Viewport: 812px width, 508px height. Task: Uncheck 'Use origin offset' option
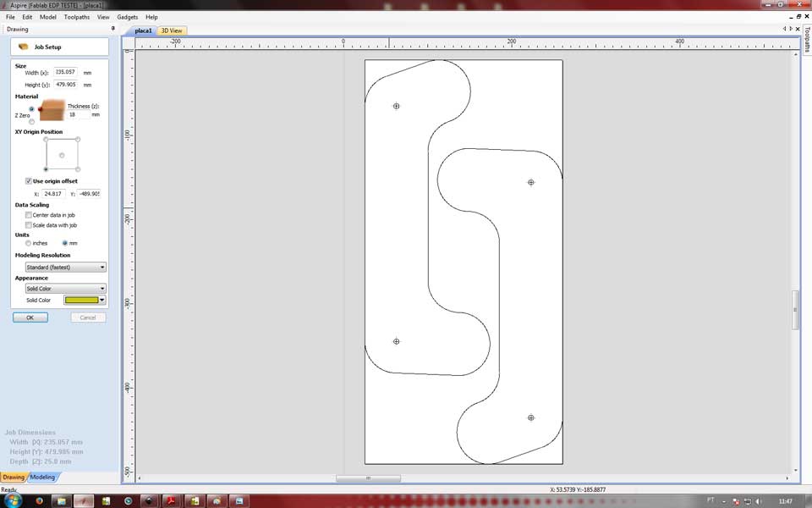(29, 181)
